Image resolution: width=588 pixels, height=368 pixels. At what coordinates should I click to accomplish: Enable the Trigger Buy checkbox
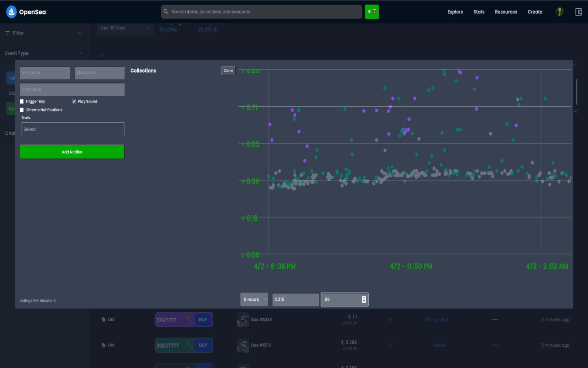point(22,102)
